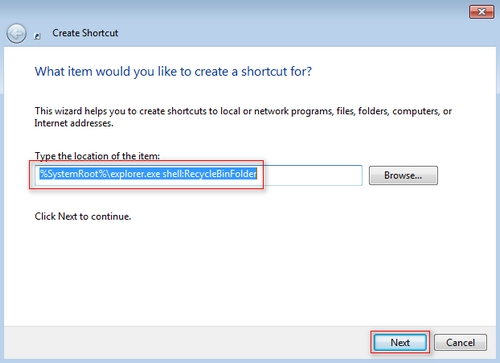Close the Create Shortcut dialog with the red X
Screen dimensions: 500x363
click(x=481, y=12)
